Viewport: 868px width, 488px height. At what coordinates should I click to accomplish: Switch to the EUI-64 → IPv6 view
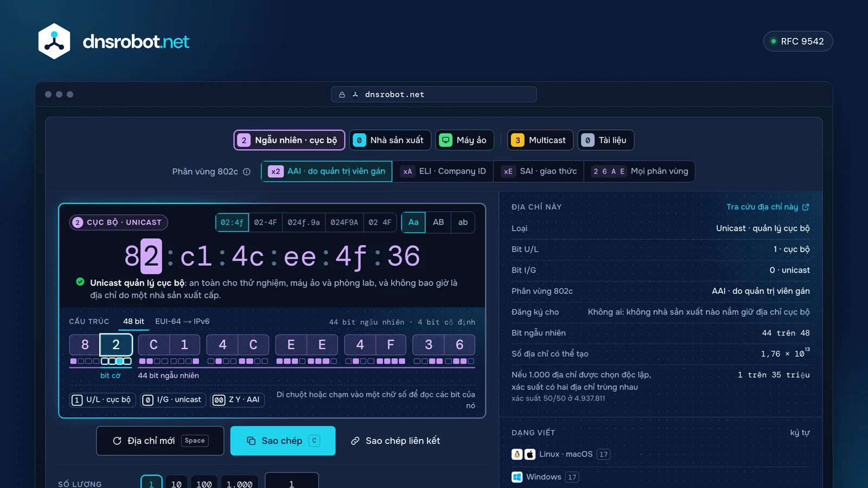(182, 322)
